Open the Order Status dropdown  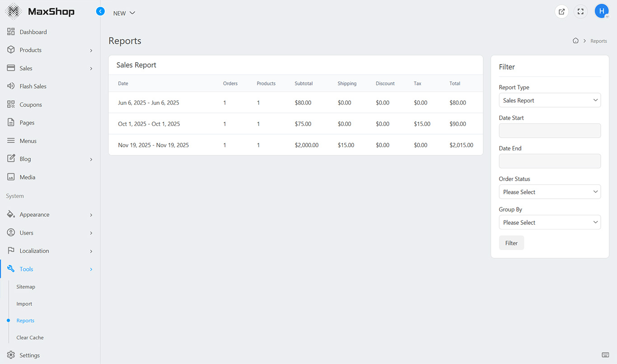click(550, 192)
